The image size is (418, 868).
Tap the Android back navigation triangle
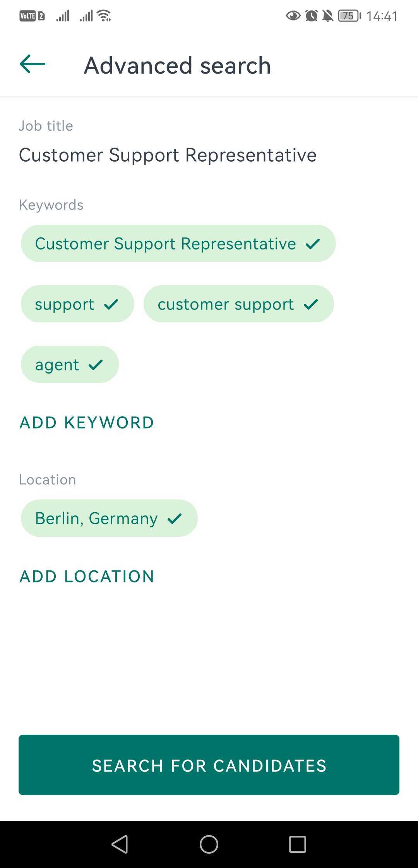coord(120,844)
